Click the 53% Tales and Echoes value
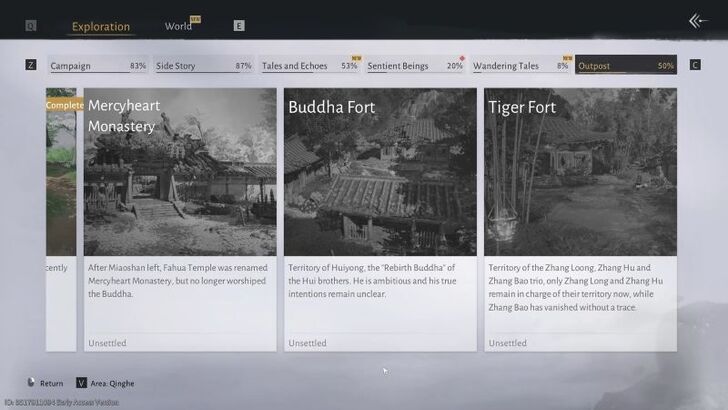 pos(349,66)
